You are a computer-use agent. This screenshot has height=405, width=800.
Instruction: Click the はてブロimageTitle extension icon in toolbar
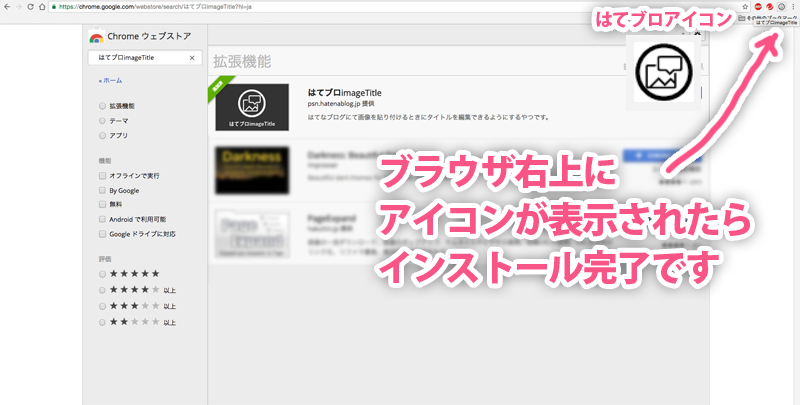coord(781,7)
